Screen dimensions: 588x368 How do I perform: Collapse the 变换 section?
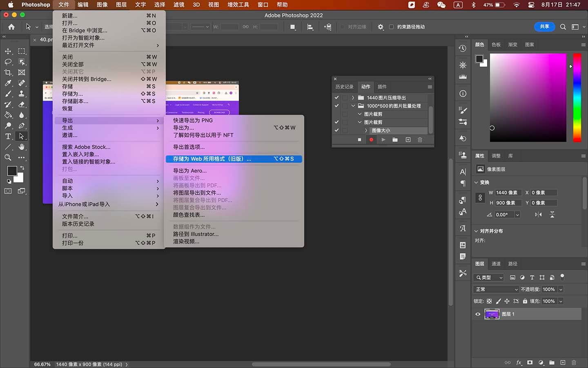(476, 182)
